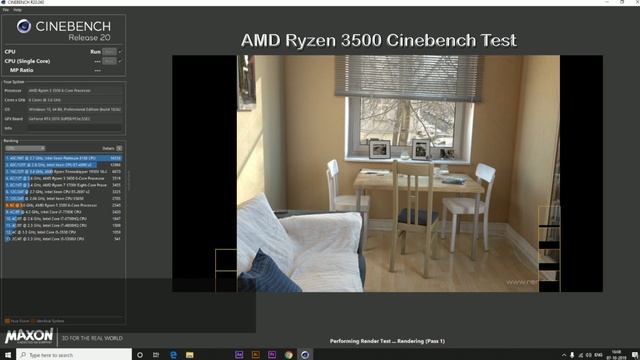Open Adobe Illustrator from the taskbar
Viewport: 640px width, 360px height.
(x=256, y=355)
